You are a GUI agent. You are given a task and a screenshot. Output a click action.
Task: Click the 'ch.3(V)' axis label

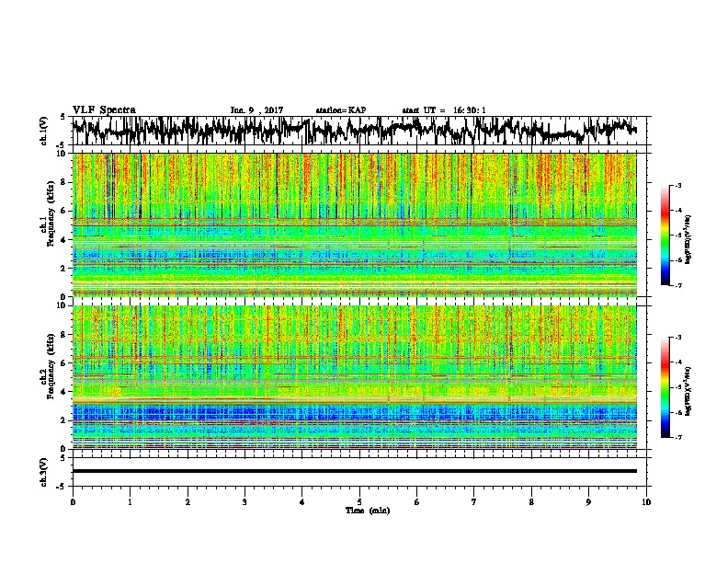[x=44, y=473]
